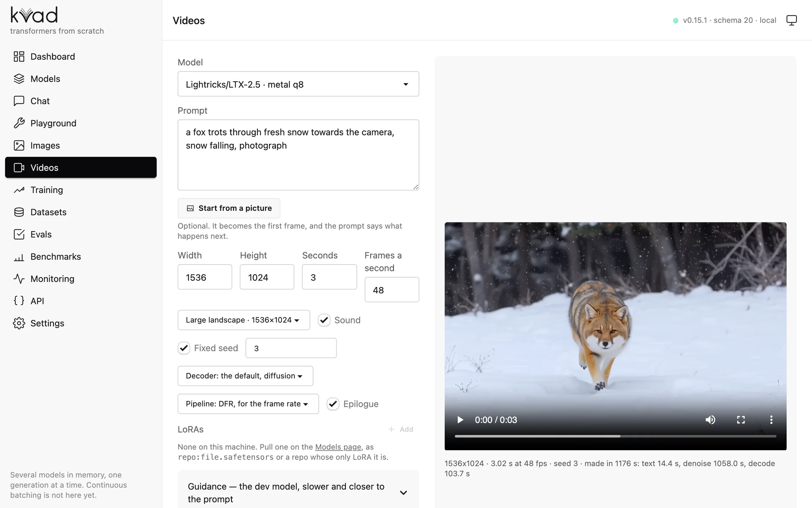Click the Dashboard grid icon in sidebar
Screen dimensions: 812x508
click(19, 57)
